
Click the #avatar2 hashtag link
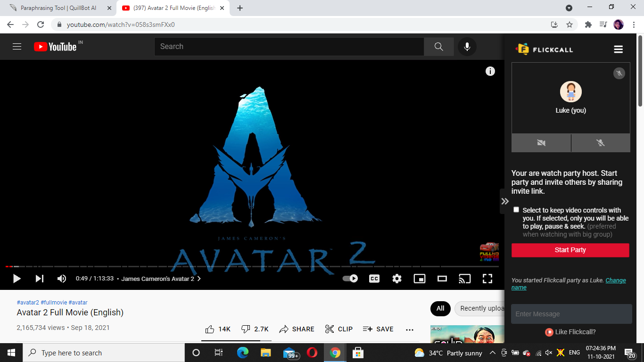[x=28, y=303]
